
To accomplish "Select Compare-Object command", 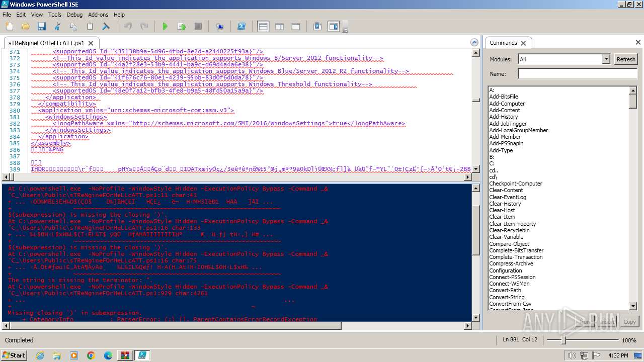I will (509, 244).
